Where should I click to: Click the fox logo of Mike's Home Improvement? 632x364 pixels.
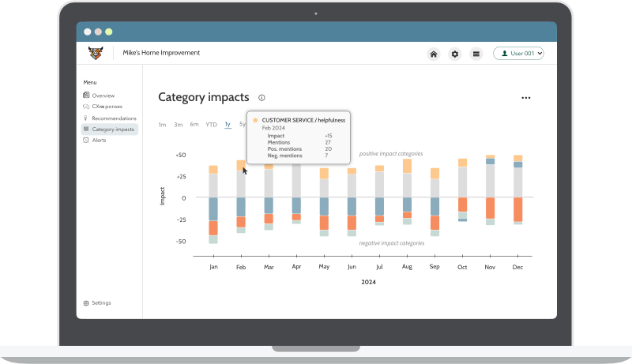tap(96, 53)
